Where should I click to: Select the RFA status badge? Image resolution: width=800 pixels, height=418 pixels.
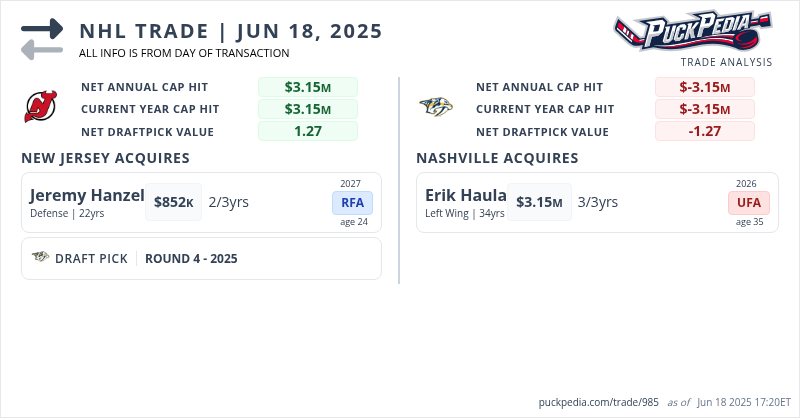tap(352, 203)
